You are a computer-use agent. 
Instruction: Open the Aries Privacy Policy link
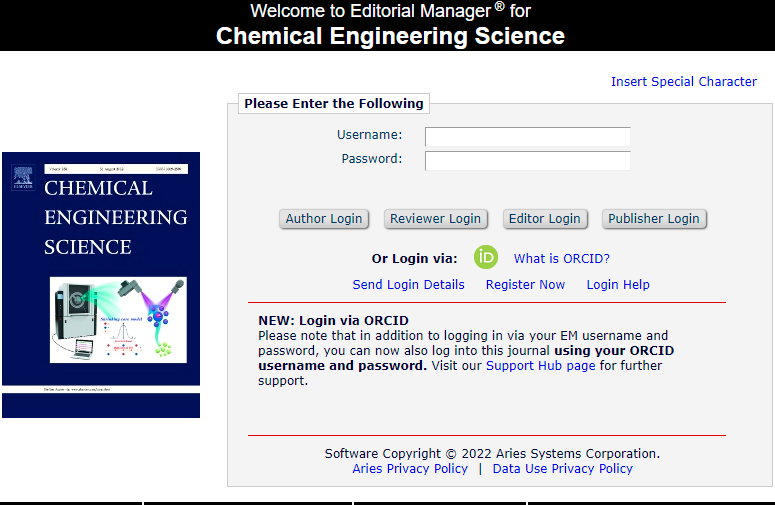click(x=410, y=469)
